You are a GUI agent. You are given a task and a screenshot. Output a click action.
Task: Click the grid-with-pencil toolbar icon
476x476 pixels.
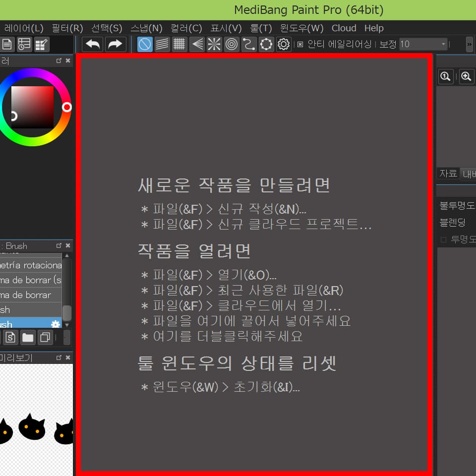tap(42, 44)
